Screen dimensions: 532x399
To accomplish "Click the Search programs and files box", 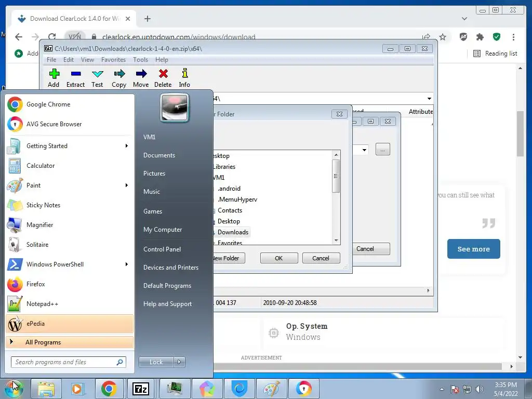I will (x=68, y=362).
